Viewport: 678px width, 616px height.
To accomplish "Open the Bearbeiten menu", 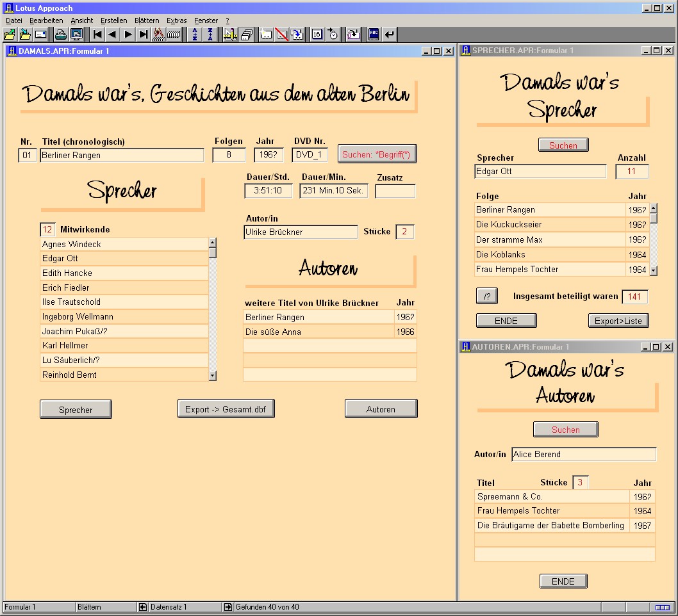I will pos(46,20).
